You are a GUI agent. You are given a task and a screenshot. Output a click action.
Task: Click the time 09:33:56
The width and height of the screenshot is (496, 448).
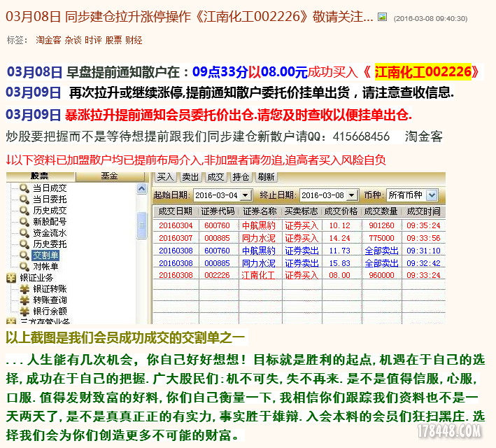[x=423, y=238]
